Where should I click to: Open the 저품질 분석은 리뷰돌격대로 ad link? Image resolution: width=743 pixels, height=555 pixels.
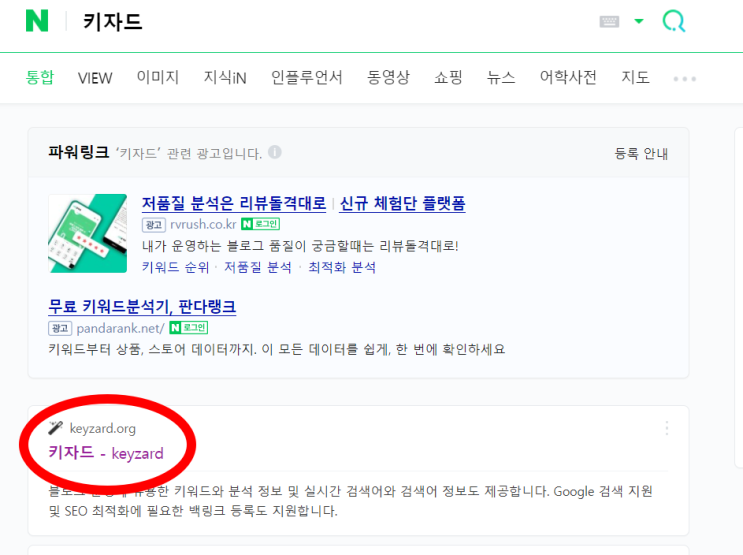[234, 203]
